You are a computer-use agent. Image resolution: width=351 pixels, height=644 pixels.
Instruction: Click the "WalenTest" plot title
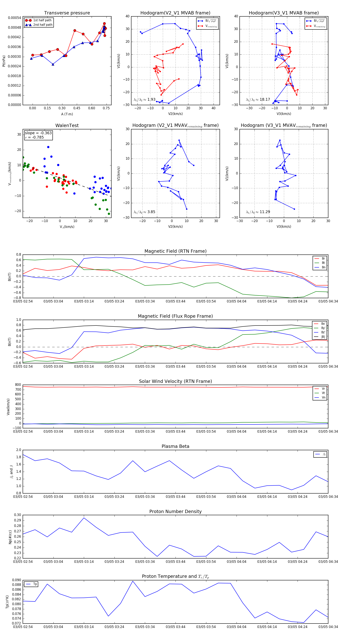pos(67,125)
